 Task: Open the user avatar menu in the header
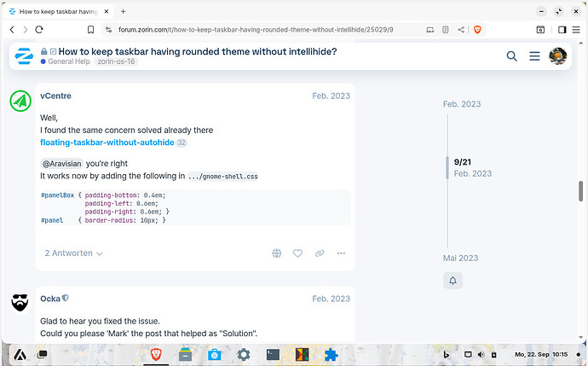pos(558,56)
